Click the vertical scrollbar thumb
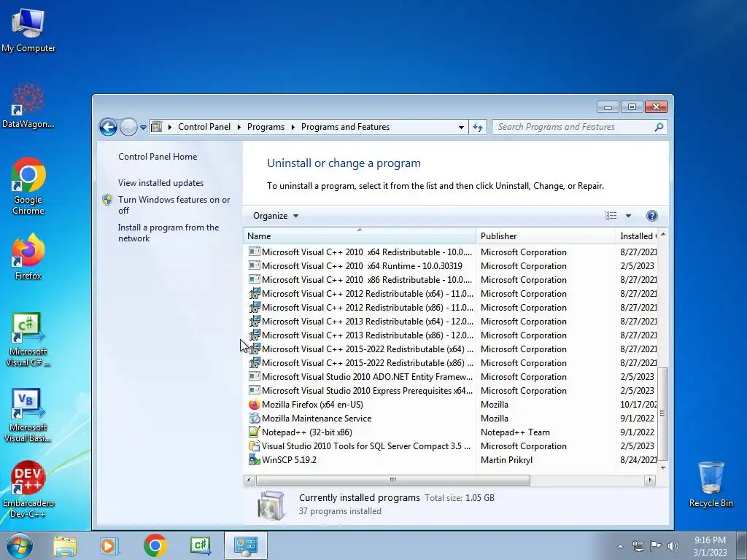This screenshot has height=560, width=747. click(662, 413)
